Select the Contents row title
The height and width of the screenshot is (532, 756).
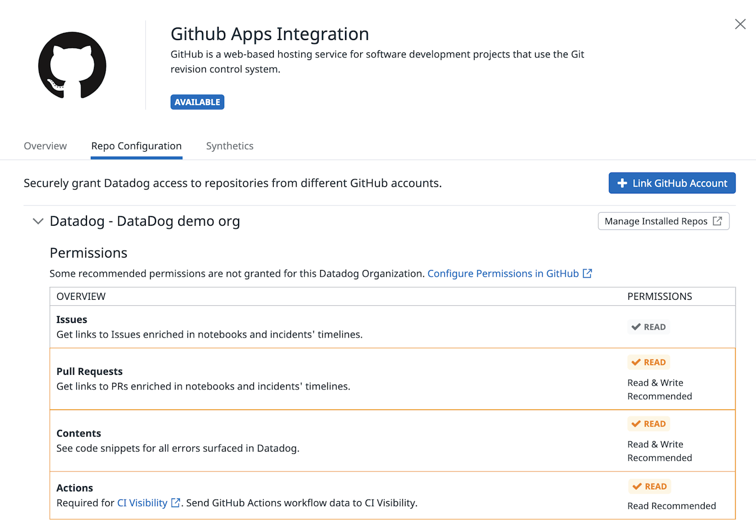(x=79, y=433)
